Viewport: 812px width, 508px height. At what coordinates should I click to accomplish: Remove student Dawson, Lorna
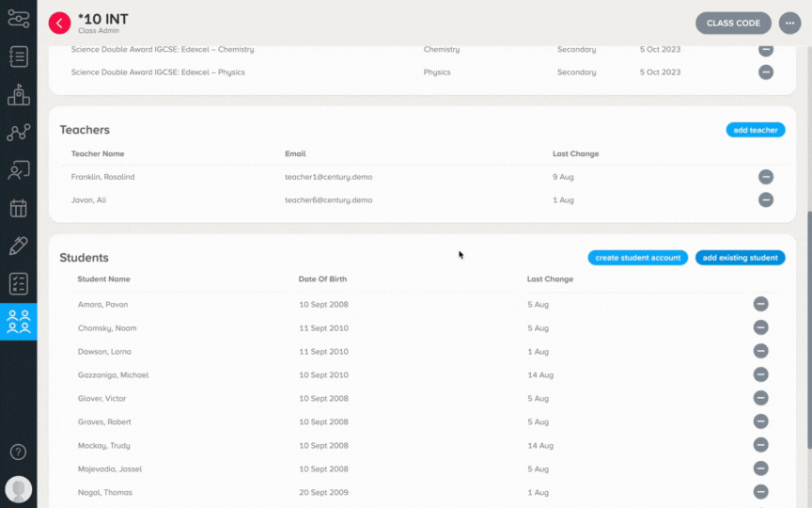click(760, 351)
